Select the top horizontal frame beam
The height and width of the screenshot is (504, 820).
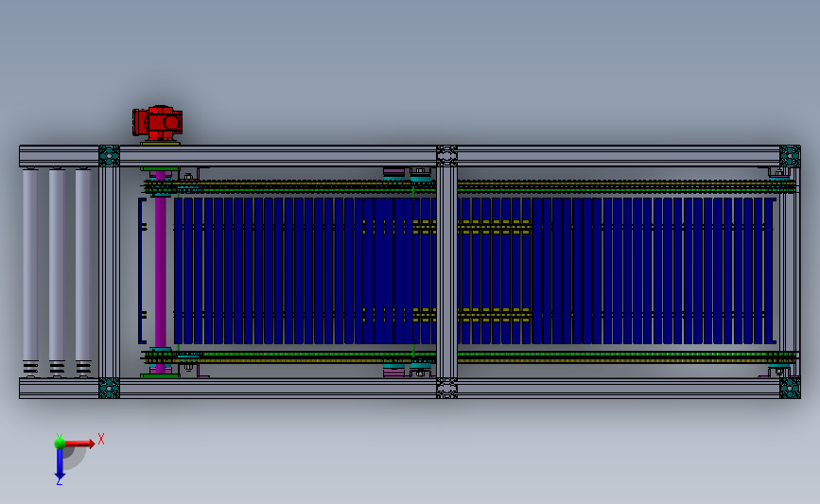tap(410, 156)
